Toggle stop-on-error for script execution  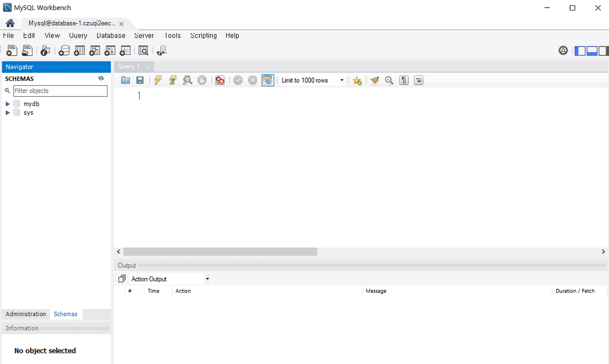[x=220, y=80]
